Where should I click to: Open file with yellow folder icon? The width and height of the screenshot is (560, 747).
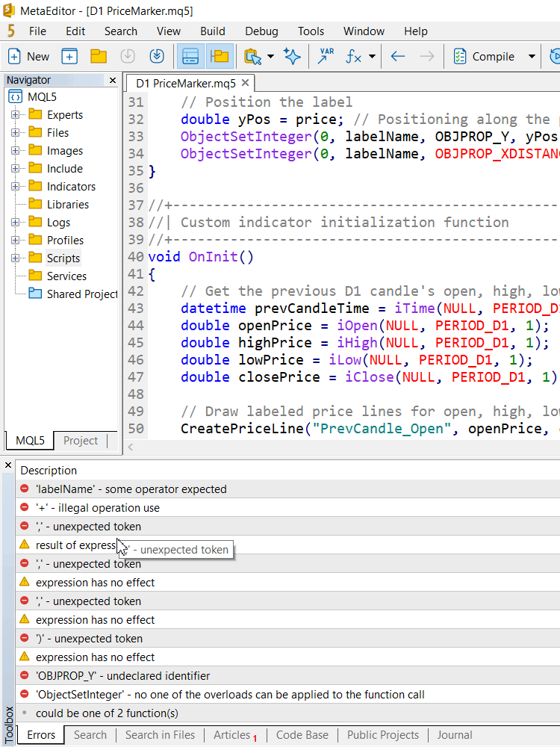[x=99, y=56]
